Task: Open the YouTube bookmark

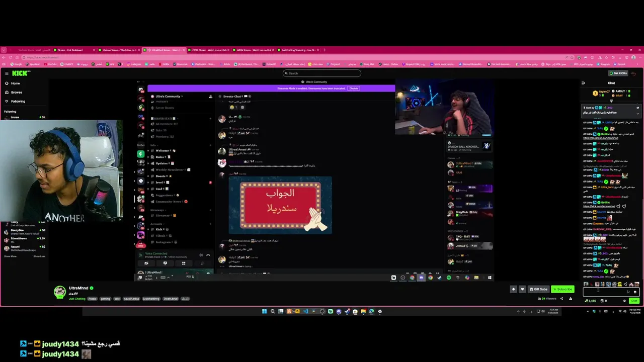Action: tap(51, 64)
